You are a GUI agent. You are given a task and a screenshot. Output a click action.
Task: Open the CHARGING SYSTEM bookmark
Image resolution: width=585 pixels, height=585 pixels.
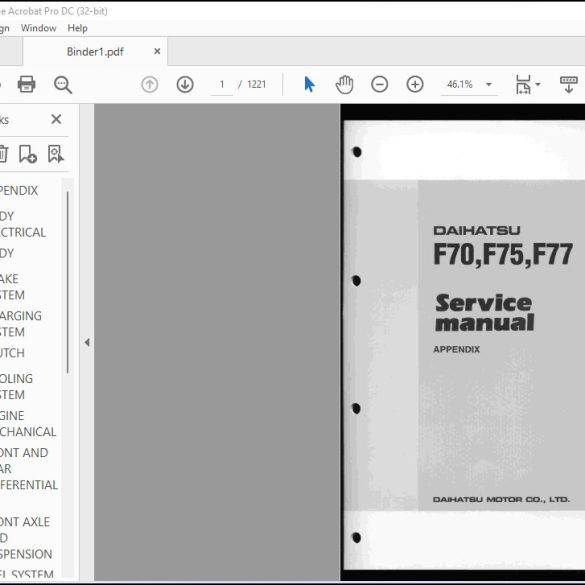21,324
